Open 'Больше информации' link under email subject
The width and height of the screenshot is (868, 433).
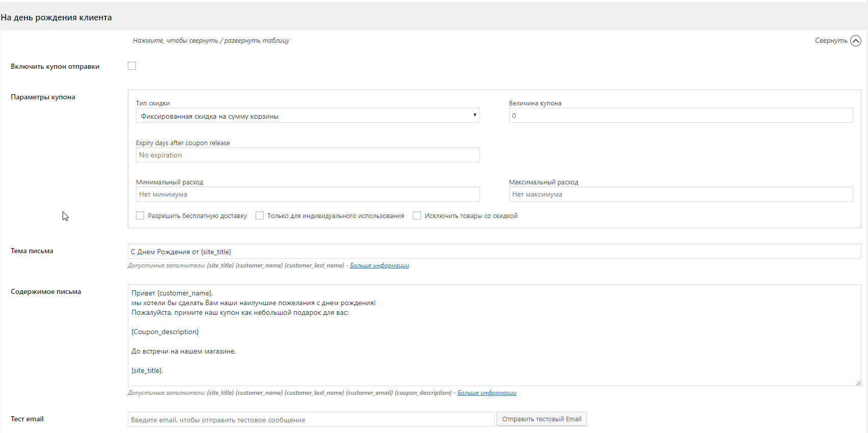[x=379, y=265]
